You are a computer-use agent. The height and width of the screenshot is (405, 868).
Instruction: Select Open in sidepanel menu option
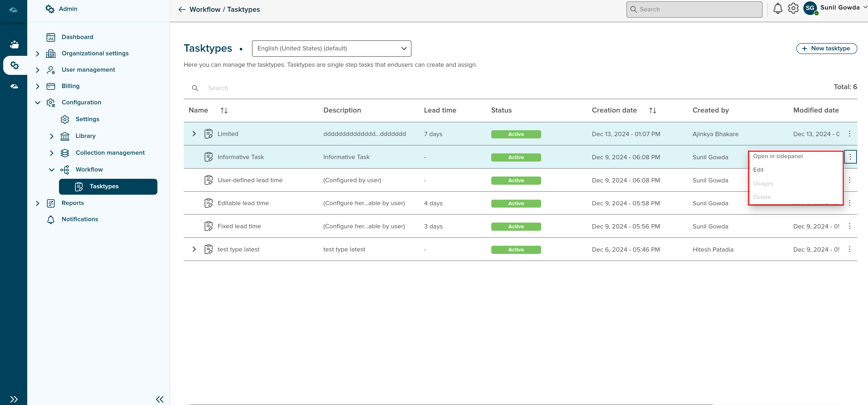(x=778, y=156)
